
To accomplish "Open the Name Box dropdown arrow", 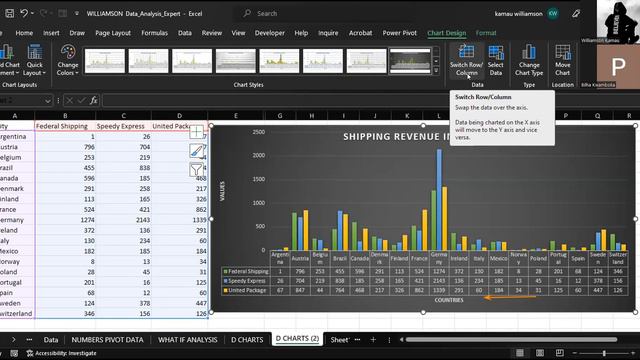I will coord(48,100).
